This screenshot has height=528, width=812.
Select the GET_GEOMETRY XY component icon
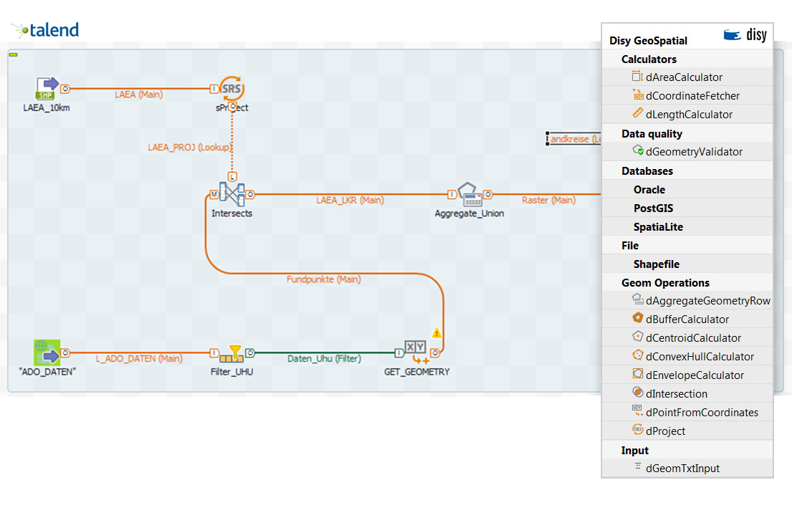tap(416, 352)
